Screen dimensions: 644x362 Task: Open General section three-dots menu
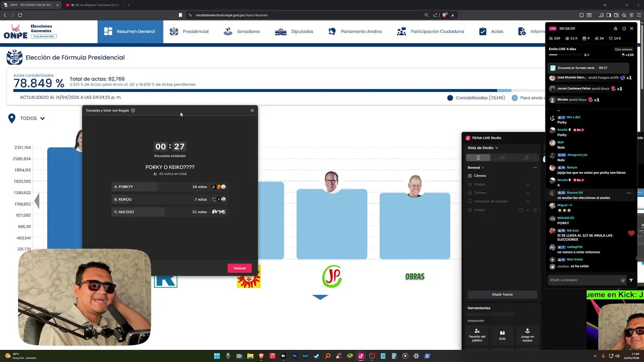(x=535, y=167)
